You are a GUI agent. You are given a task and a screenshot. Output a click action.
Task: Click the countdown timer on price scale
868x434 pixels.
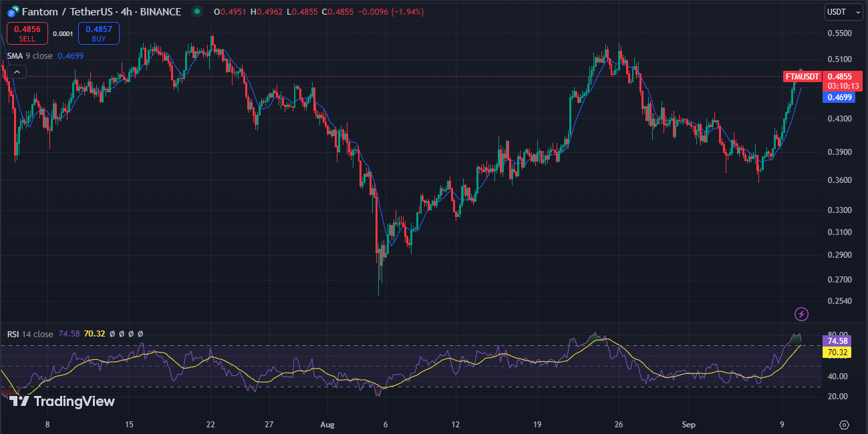(x=841, y=87)
